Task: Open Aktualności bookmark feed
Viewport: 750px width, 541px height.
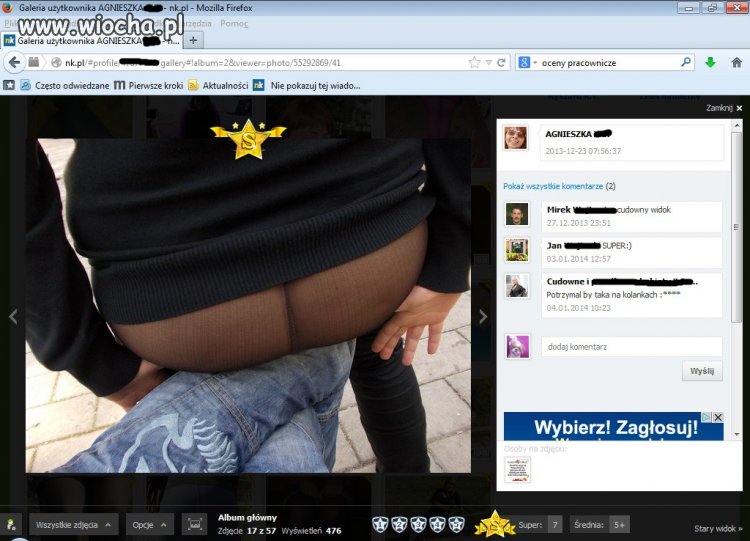Action: click(218, 86)
